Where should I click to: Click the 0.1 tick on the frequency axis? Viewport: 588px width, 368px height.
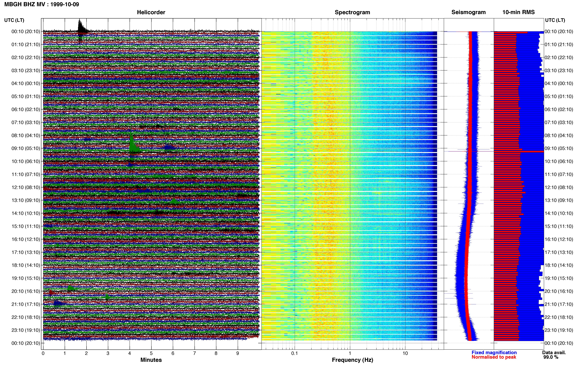click(x=295, y=353)
